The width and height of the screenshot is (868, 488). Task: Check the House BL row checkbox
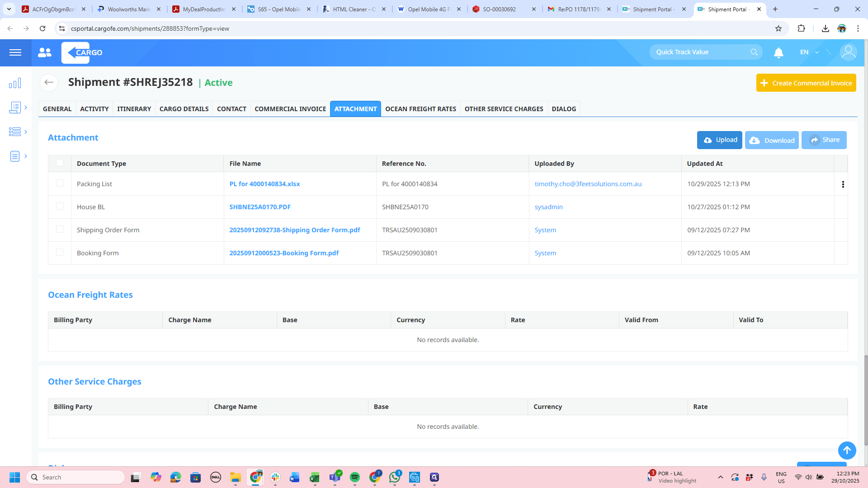[x=60, y=206]
